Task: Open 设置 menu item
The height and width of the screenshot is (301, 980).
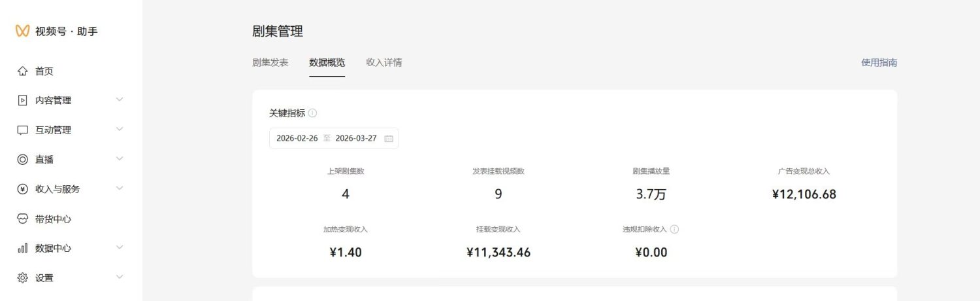Action: tap(44, 278)
